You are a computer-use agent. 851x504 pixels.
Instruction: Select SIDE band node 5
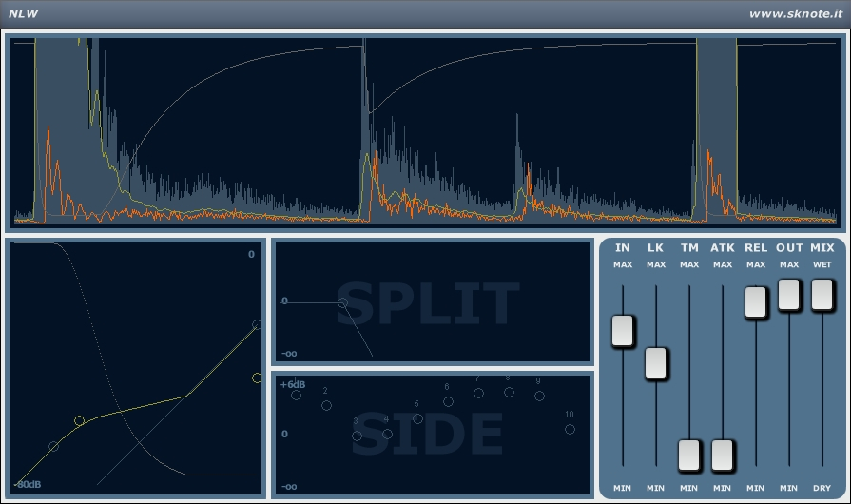(417, 418)
